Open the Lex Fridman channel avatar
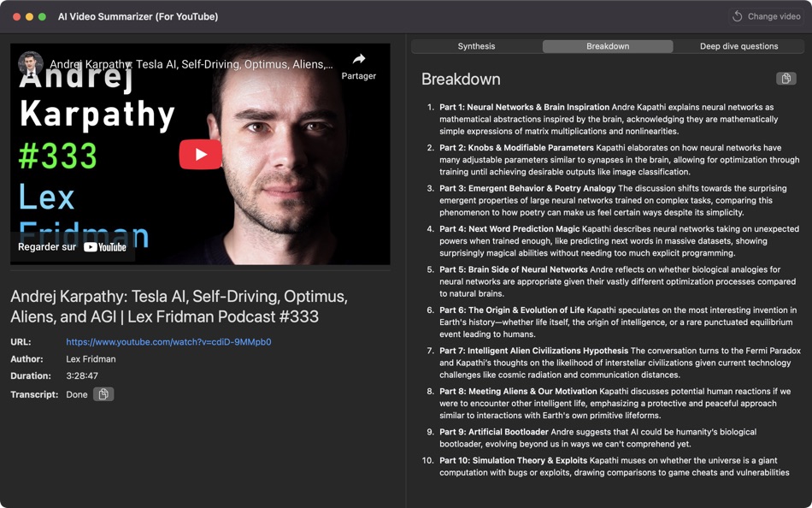 (30, 64)
